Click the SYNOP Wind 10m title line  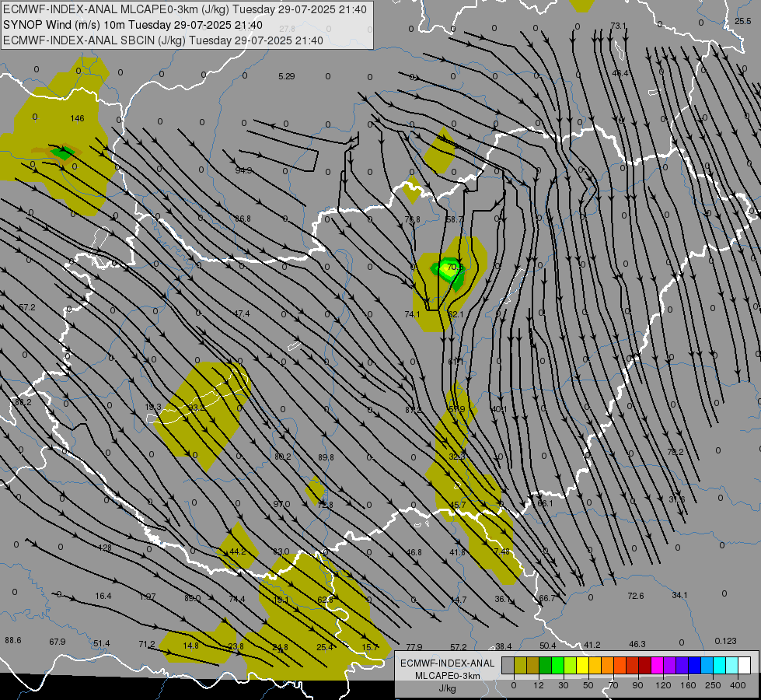[x=133, y=25]
